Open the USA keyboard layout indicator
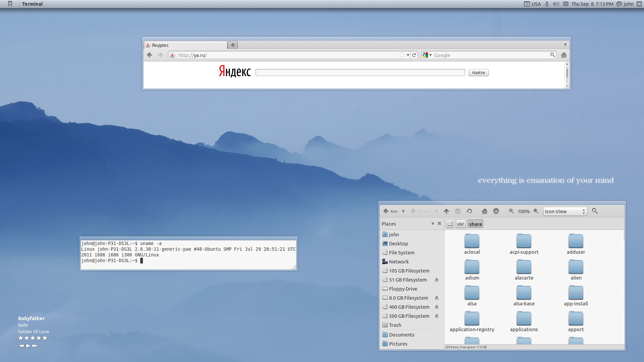 pyautogui.click(x=533, y=4)
